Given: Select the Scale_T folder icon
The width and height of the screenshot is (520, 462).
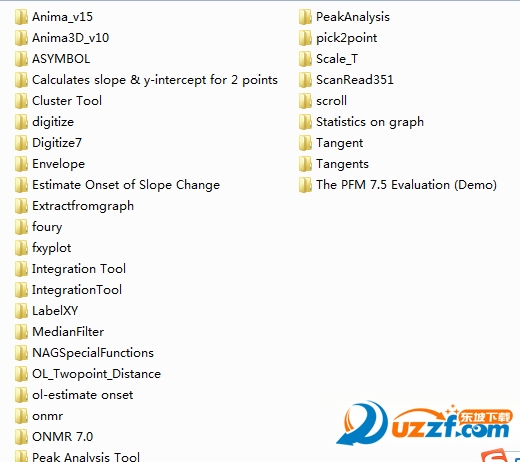Looking at the screenshot, I should (x=305, y=59).
